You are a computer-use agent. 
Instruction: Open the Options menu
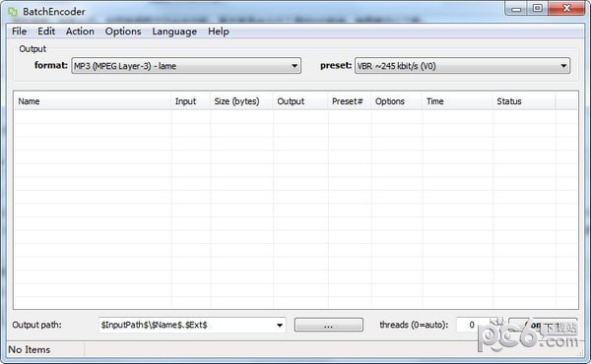click(x=123, y=31)
